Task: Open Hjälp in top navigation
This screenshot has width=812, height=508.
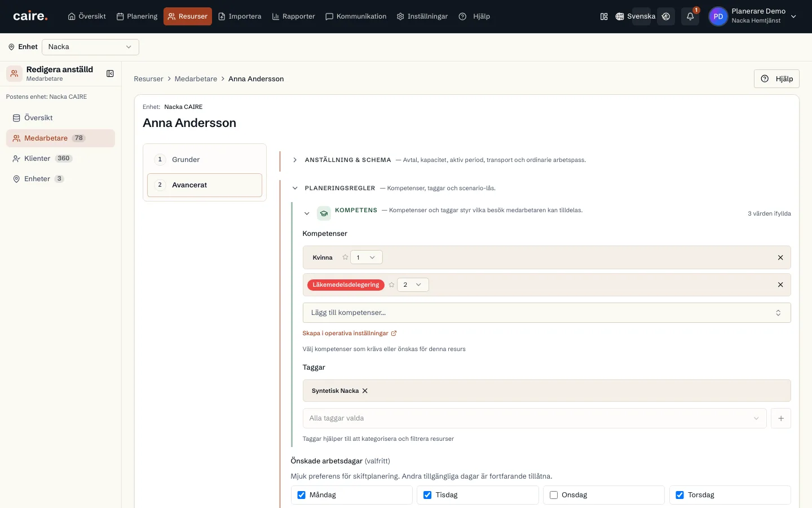Action: tap(474, 16)
